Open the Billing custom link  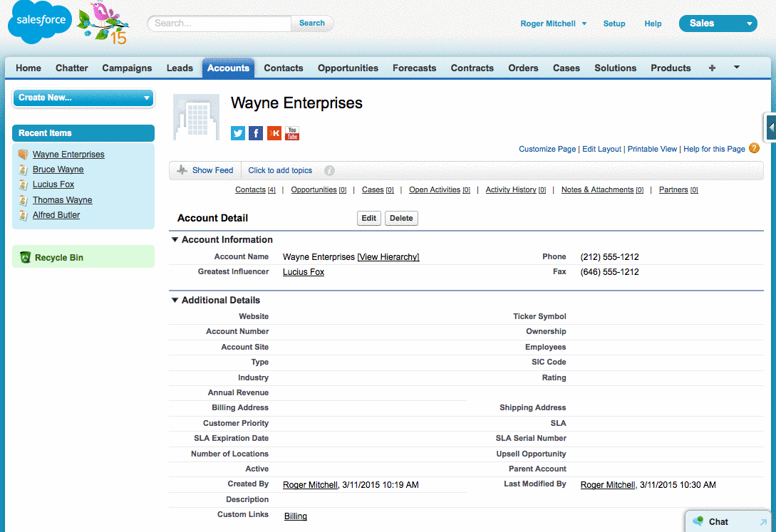point(296,516)
